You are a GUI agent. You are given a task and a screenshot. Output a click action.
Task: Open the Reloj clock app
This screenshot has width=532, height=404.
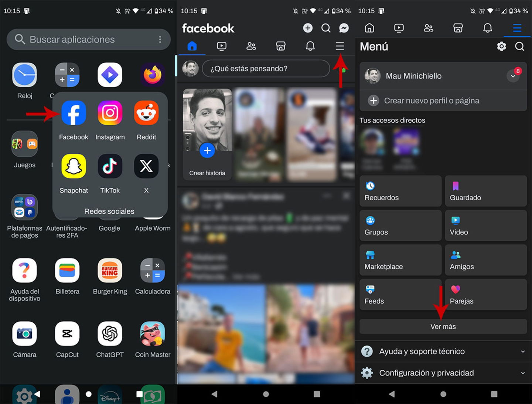coord(25,75)
